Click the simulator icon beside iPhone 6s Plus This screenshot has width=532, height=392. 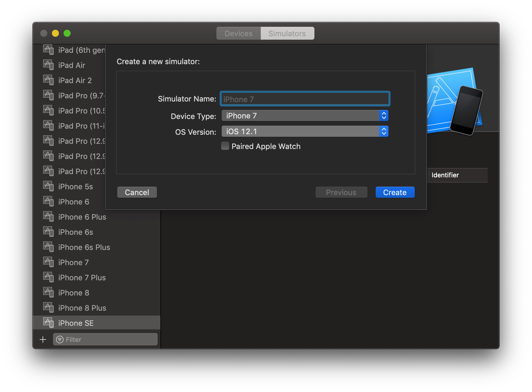pyautogui.click(x=48, y=247)
